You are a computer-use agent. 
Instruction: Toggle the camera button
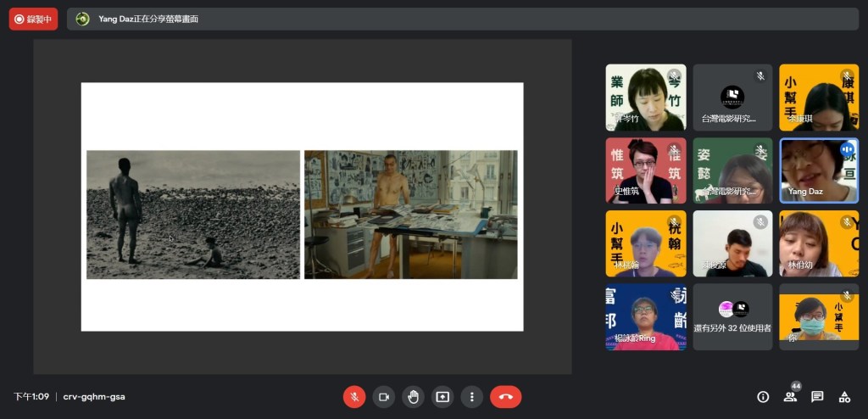point(383,396)
